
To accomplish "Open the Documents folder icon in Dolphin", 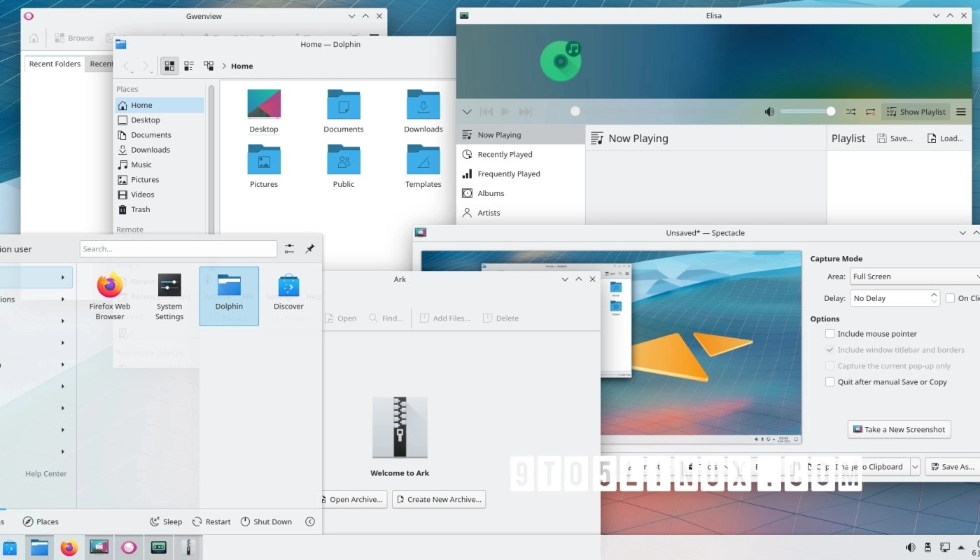I will click(344, 111).
